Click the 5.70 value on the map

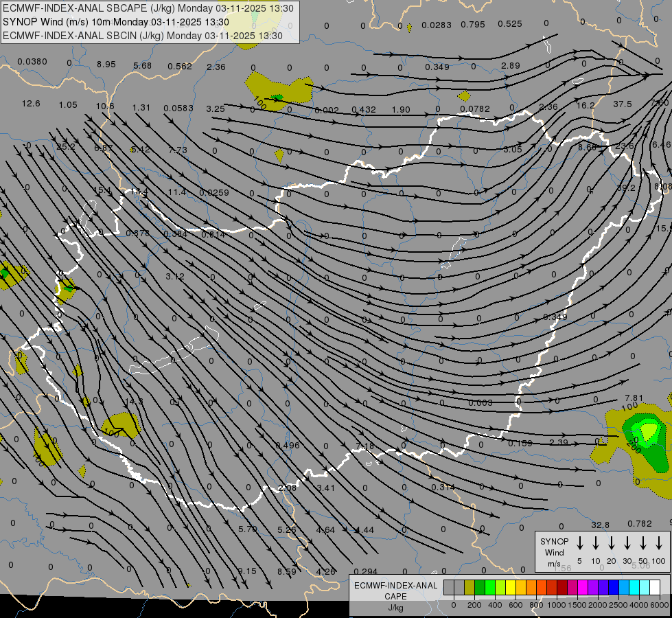click(x=248, y=529)
